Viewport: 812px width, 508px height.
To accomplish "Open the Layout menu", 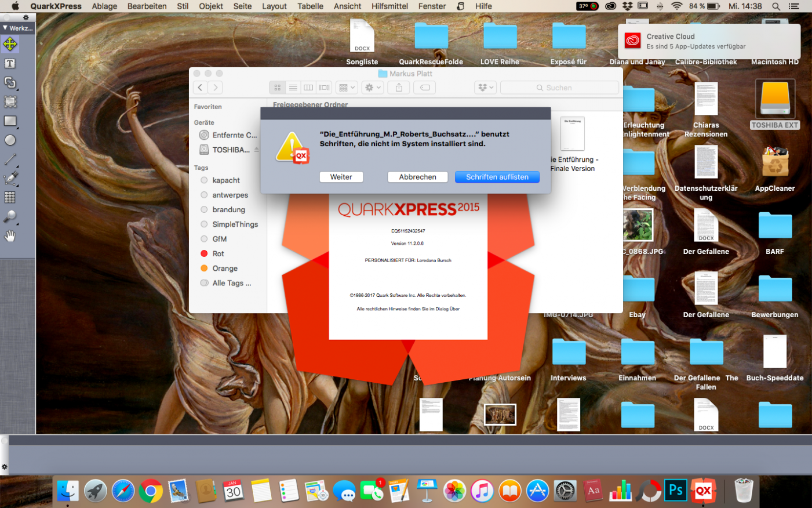I will tap(274, 6).
